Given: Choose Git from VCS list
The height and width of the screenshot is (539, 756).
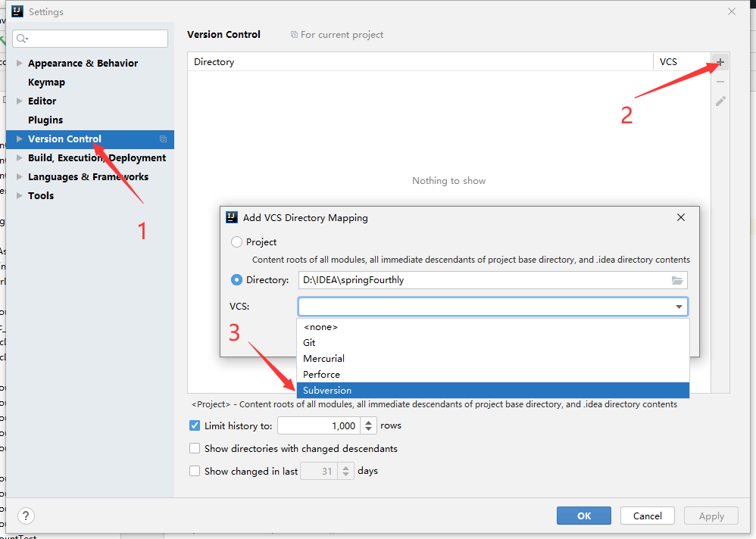Looking at the screenshot, I should pos(492,343).
